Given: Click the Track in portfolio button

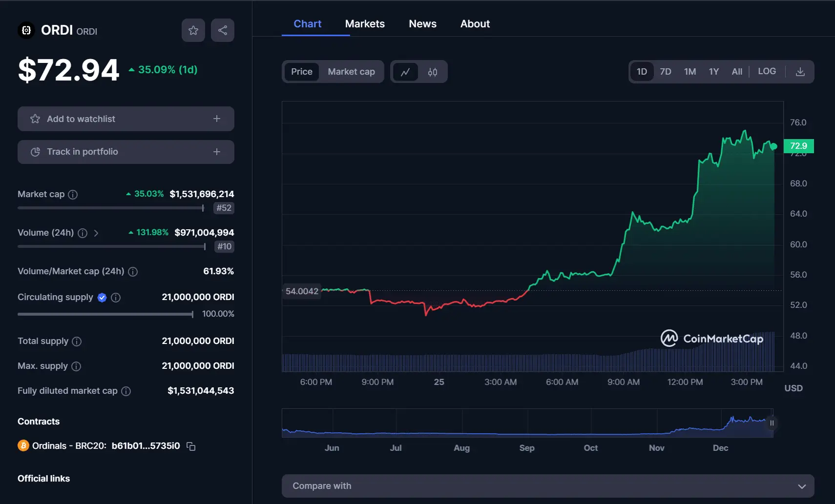Looking at the screenshot, I should [x=126, y=152].
